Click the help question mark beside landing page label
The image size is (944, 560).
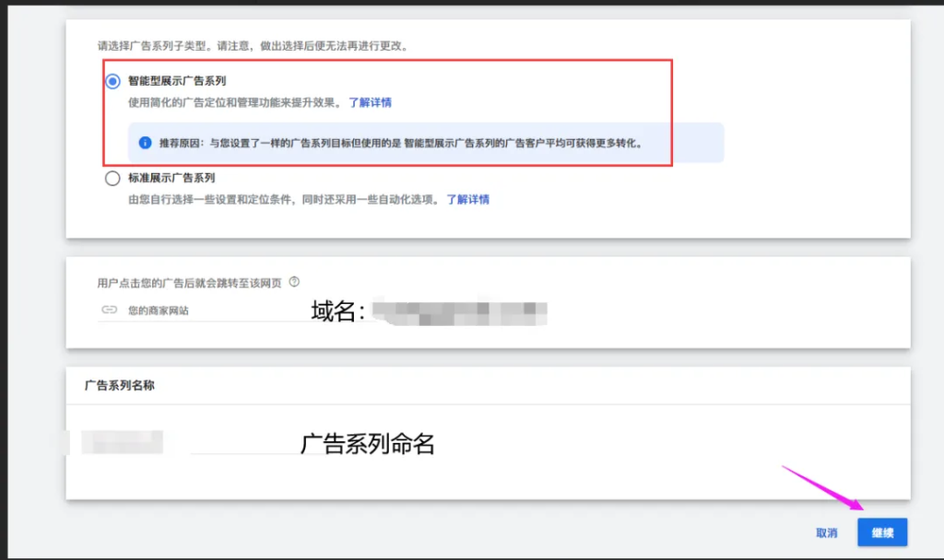[294, 282]
